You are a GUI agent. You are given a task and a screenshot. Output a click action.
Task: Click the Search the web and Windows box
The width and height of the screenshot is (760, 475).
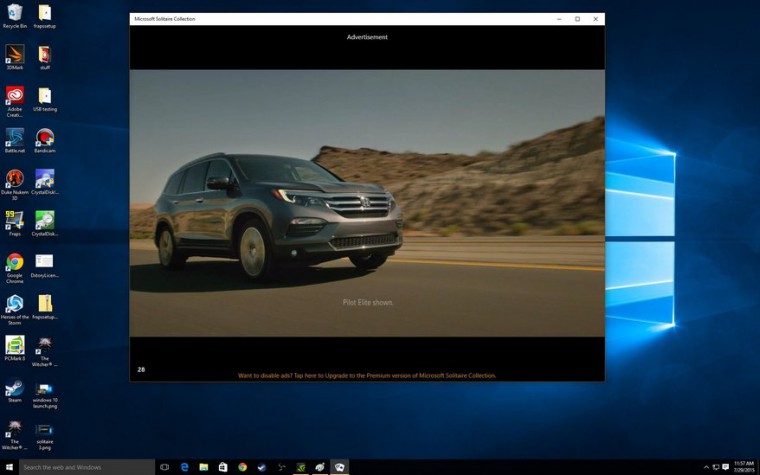tap(87, 467)
